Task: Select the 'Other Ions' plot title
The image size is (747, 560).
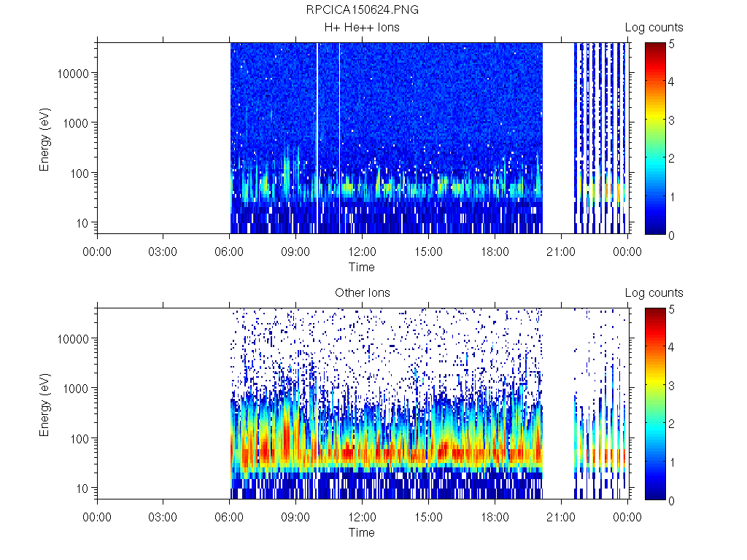Action: click(362, 292)
